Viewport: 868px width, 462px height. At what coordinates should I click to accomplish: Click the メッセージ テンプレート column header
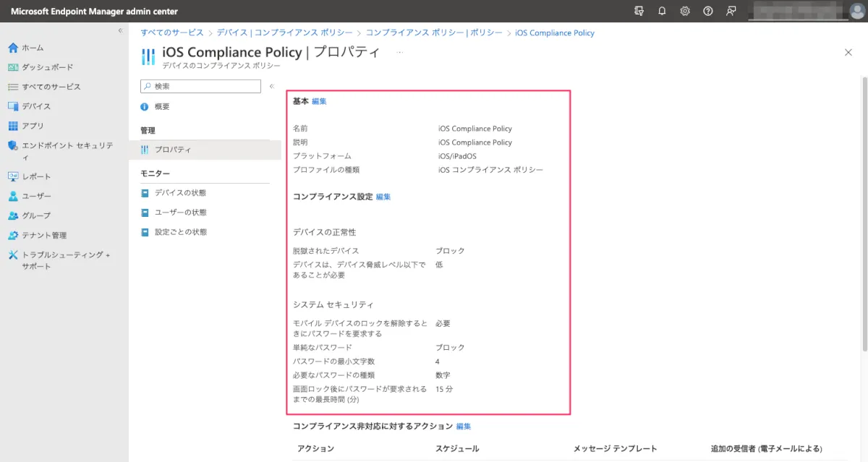(616, 449)
